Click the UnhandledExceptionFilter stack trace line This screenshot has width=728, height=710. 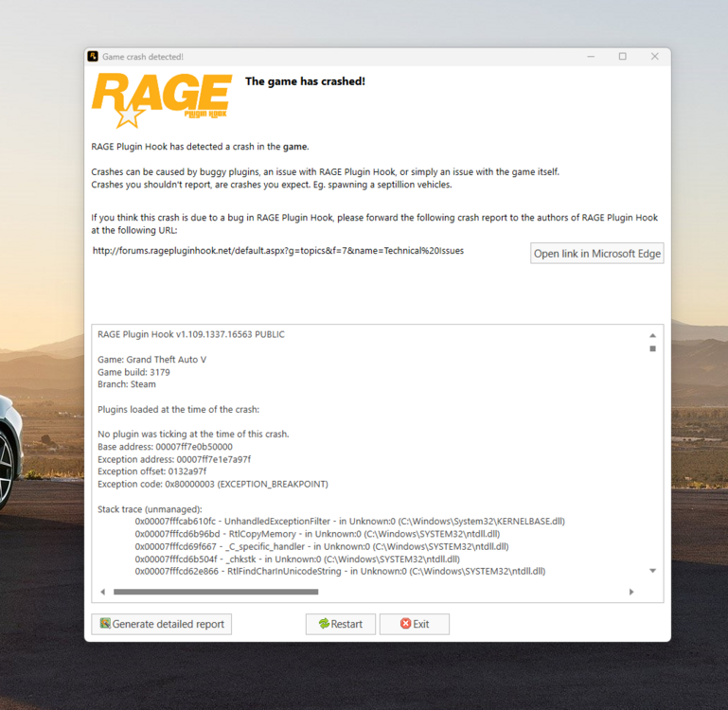point(349,522)
